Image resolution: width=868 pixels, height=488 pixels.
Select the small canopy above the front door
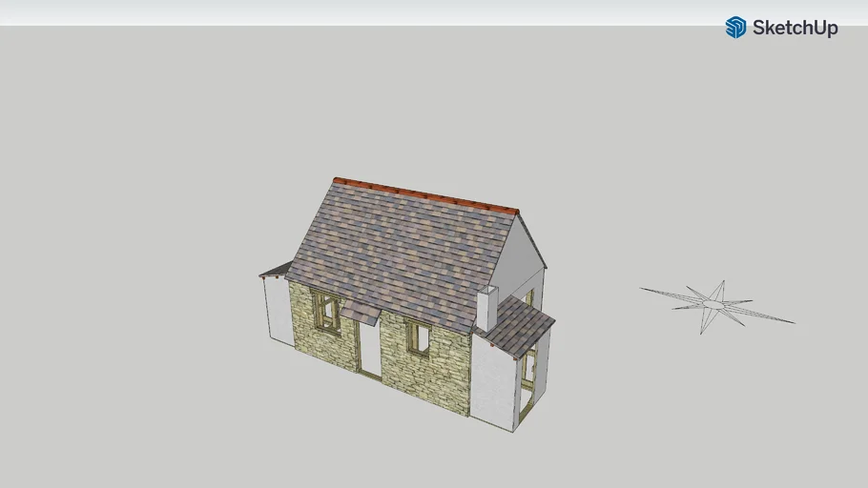click(360, 313)
